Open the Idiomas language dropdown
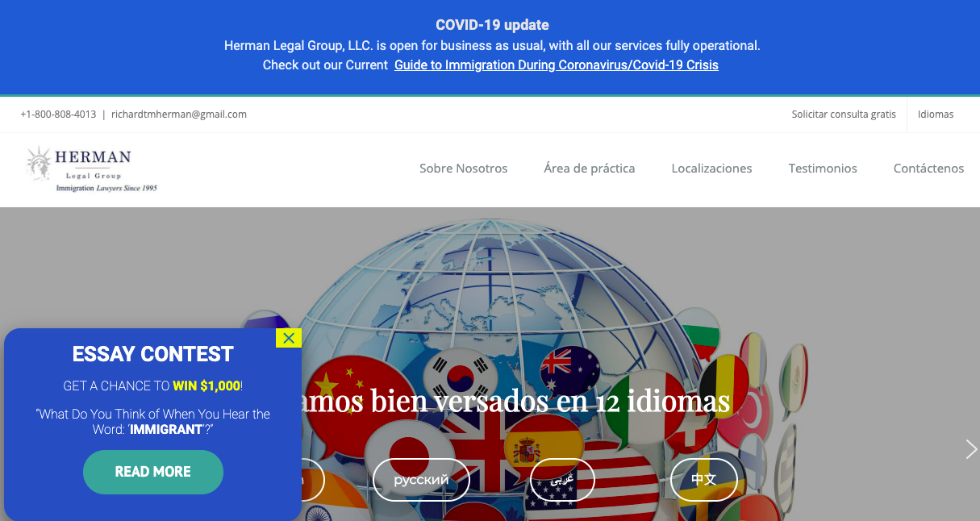 click(x=936, y=115)
